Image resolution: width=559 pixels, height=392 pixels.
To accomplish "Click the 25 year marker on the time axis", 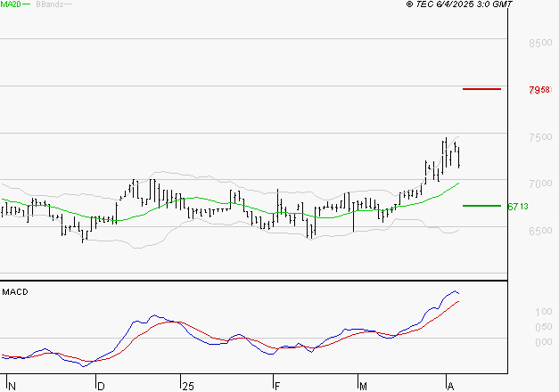I will 188,387.
